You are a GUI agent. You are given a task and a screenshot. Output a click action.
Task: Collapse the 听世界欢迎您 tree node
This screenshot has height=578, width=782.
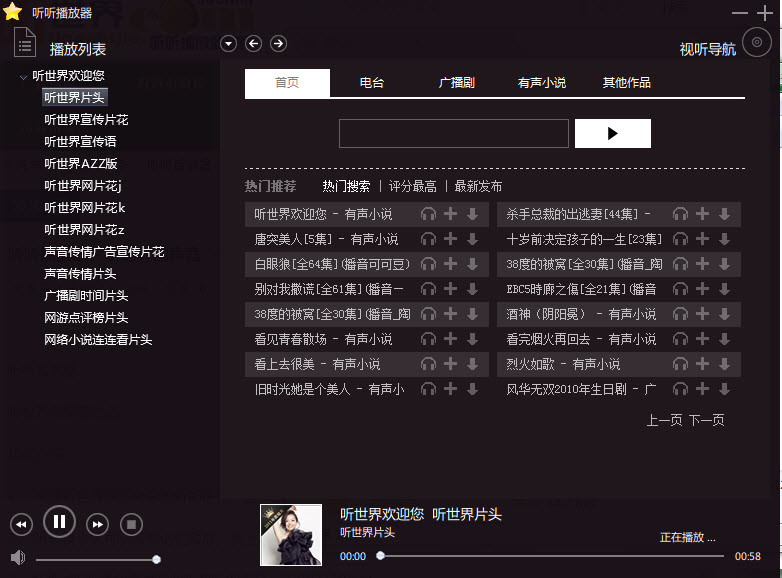pos(23,77)
